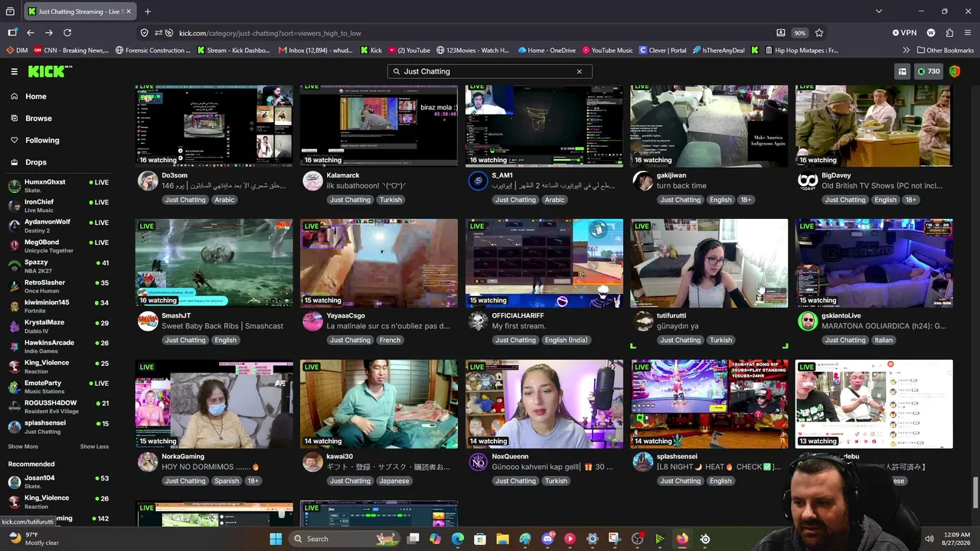Go back using browser back arrow
The height and width of the screenshot is (551, 980).
pyautogui.click(x=31, y=33)
